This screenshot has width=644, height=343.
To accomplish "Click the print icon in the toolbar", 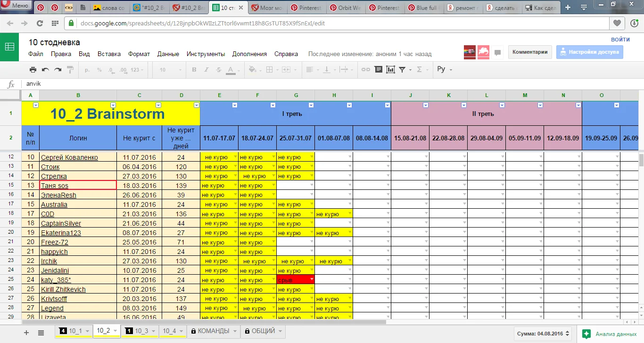I will pos(33,70).
